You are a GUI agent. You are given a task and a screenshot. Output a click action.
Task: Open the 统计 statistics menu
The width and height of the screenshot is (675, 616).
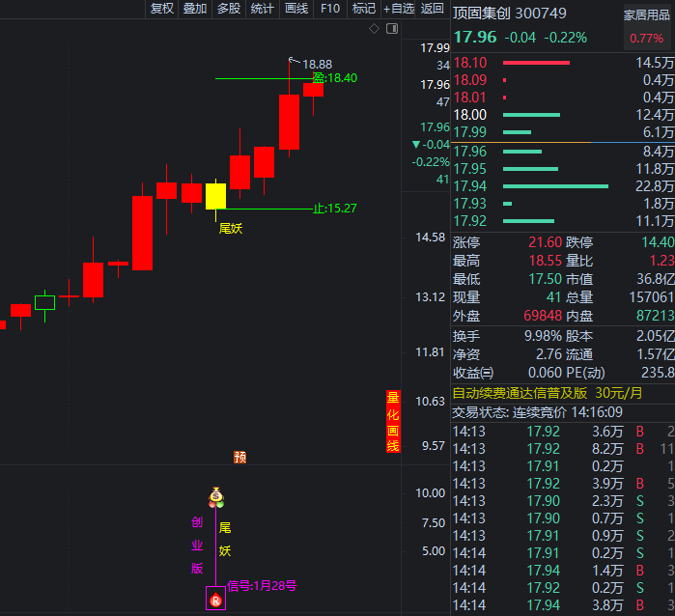pyautogui.click(x=262, y=9)
